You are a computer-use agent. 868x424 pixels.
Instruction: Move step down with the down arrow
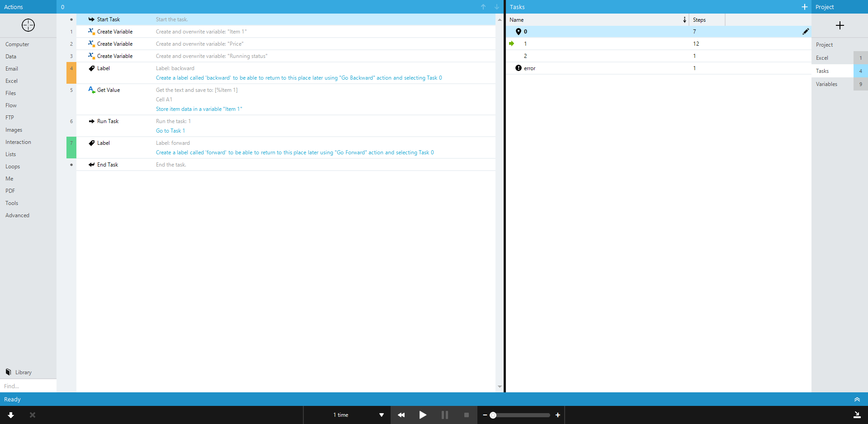[x=497, y=7]
